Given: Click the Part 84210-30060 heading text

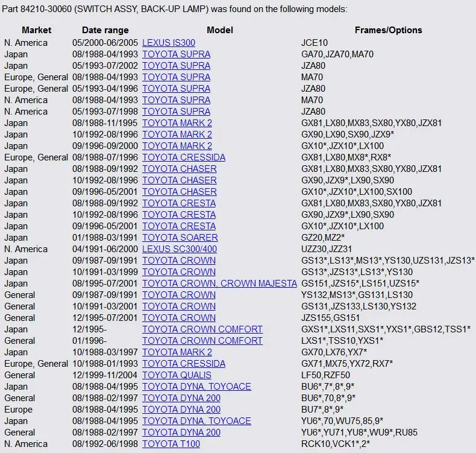Looking at the screenshot, I should point(174,9).
